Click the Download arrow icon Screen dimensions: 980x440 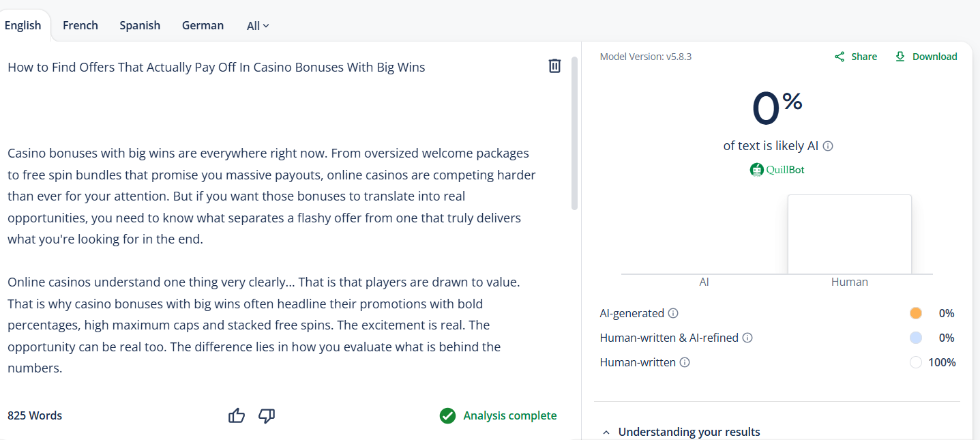900,57
